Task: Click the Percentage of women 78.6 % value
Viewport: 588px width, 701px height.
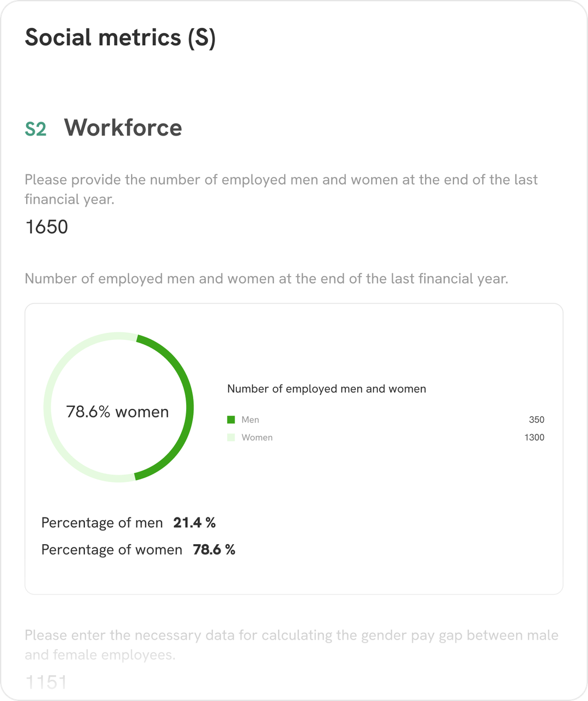Action: (x=214, y=550)
